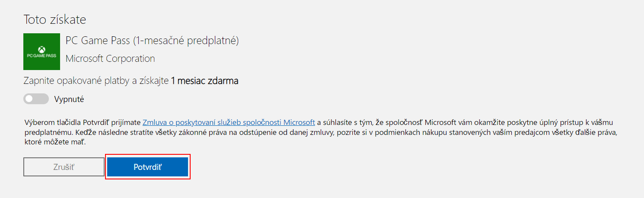Click the PC GAME PASS caption on the tile
The height and width of the screenshot is (198, 644).
pyautogui.click(x=41, y=56)
